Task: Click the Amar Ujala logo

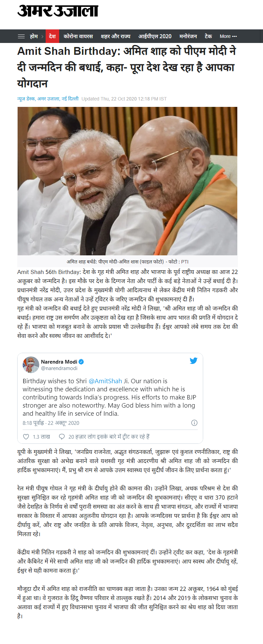Action: pyautogui.click(x=57, y=11)
